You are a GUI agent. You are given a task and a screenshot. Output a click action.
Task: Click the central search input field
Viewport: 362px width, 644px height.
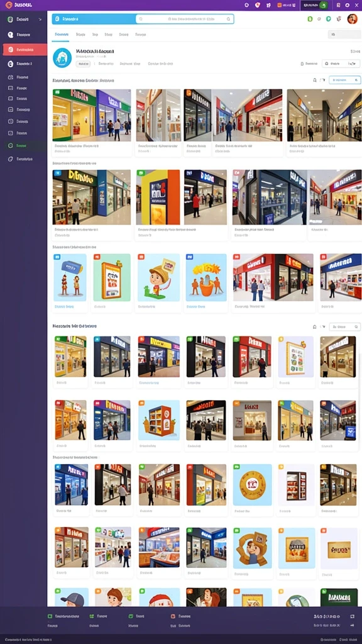click(x=185, y=19)
